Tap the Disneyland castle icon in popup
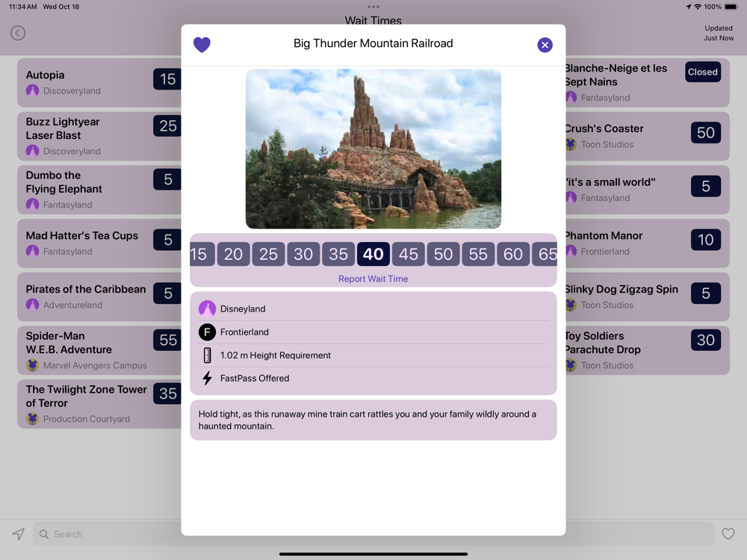Image resolution: width=747 pixels, height=560 pixels. click(x=207, y=308)
